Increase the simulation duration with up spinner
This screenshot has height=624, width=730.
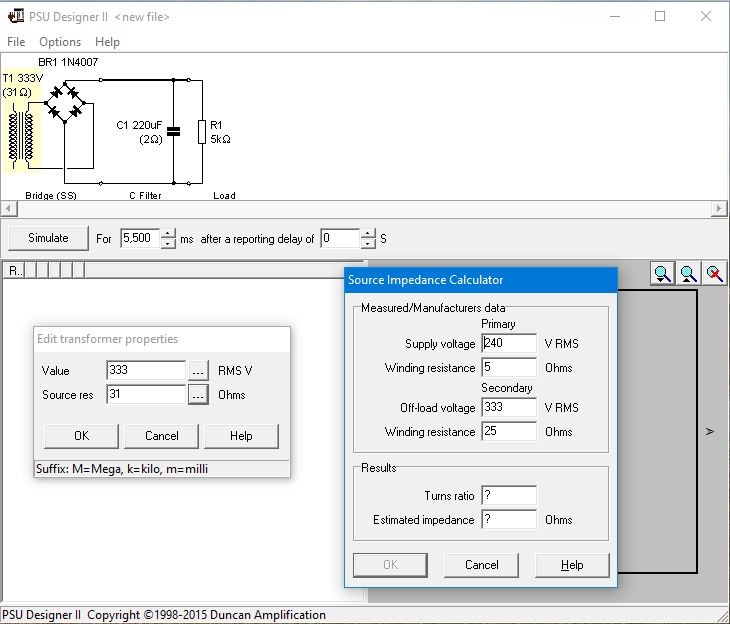168,233
